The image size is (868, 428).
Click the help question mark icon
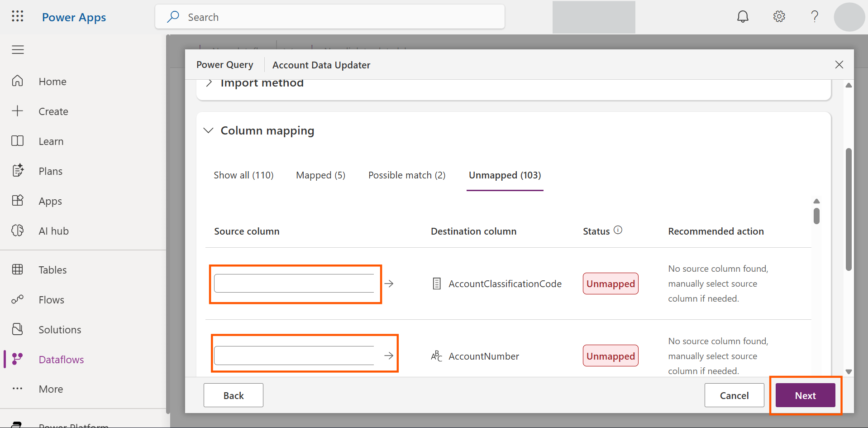click(x=815, y=17)
